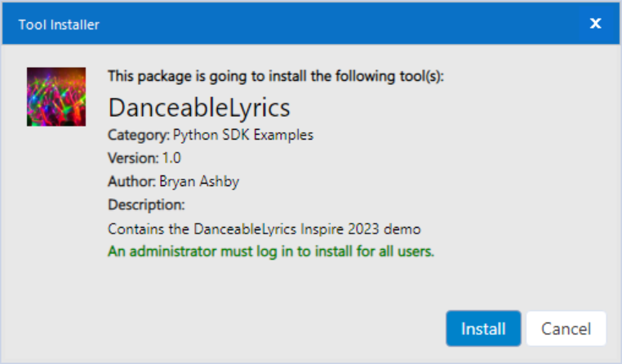Screen dimensions: 622x364
Task: Click the Description label
Action: [146, 204]
